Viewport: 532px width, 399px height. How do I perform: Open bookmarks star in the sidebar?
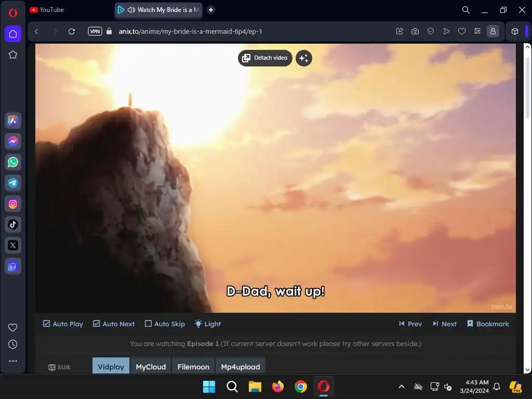coord(13,55)
